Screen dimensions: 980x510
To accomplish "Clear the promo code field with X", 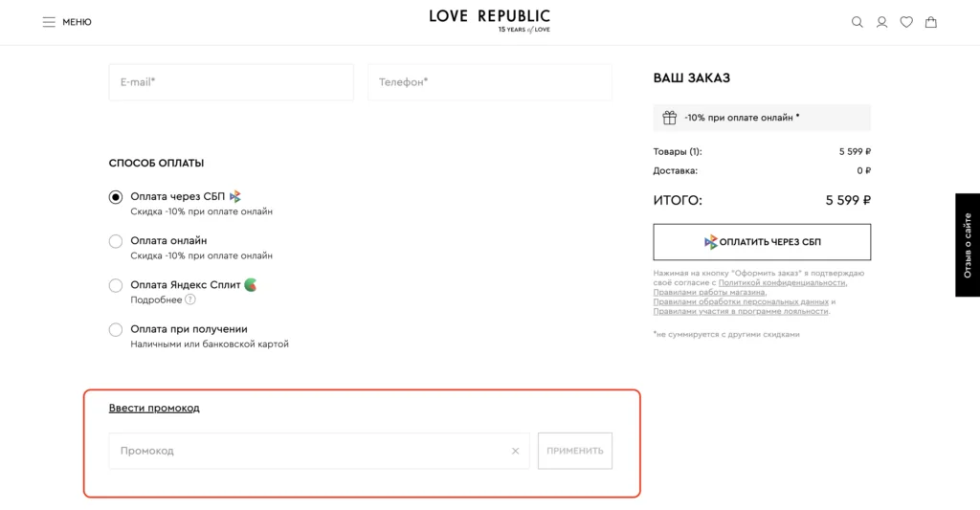I will tap(515, 451).
